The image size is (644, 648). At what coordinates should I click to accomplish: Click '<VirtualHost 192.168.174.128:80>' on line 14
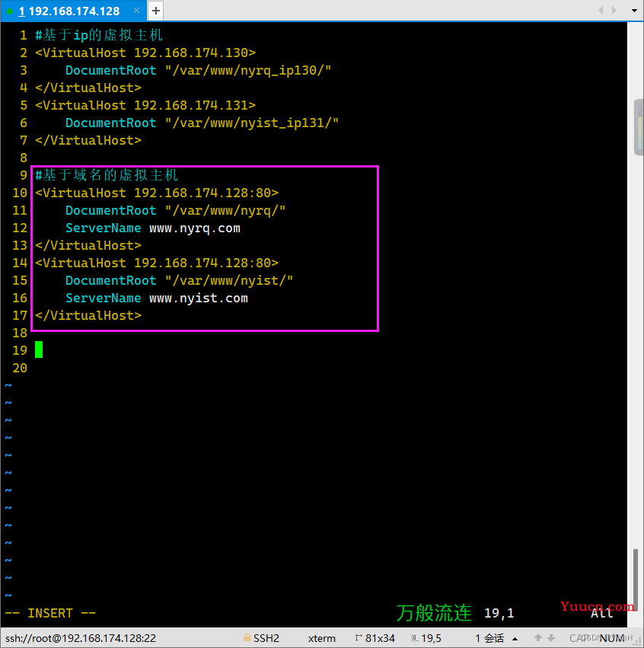[157, 263]
